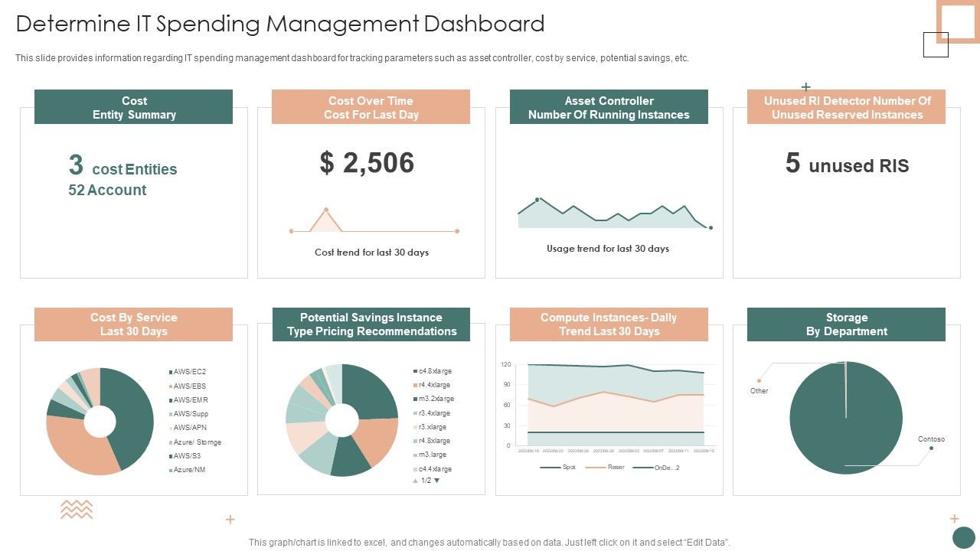Click the compute instances stacked area chart
Screen dimensions: 980x551
click(x=615, y=406)
